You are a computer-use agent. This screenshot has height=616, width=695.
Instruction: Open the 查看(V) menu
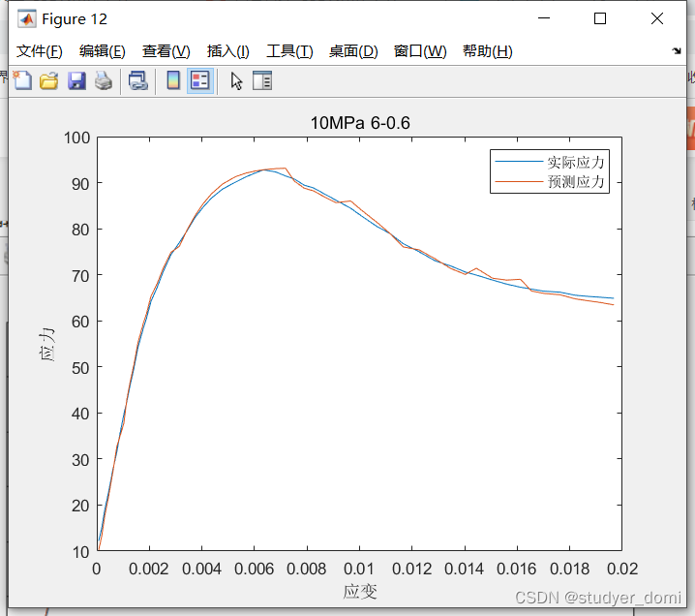point(166,51)
